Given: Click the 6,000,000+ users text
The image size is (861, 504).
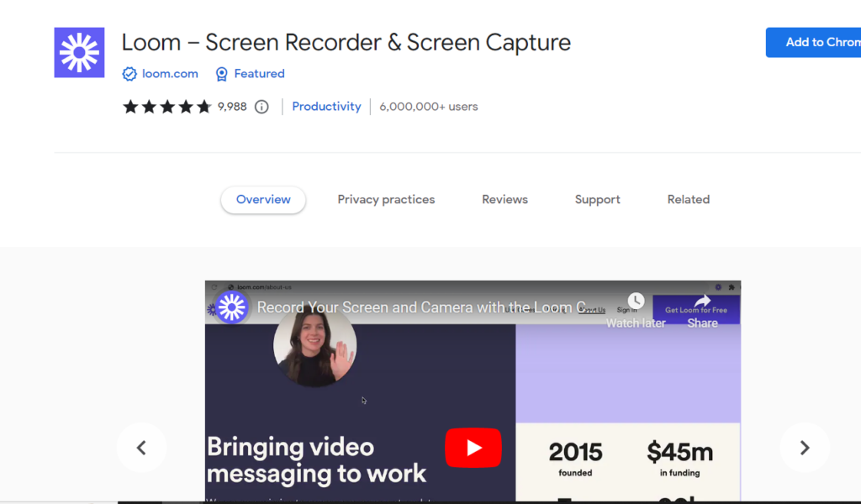Looking at the screenshot, I should 428,107.
